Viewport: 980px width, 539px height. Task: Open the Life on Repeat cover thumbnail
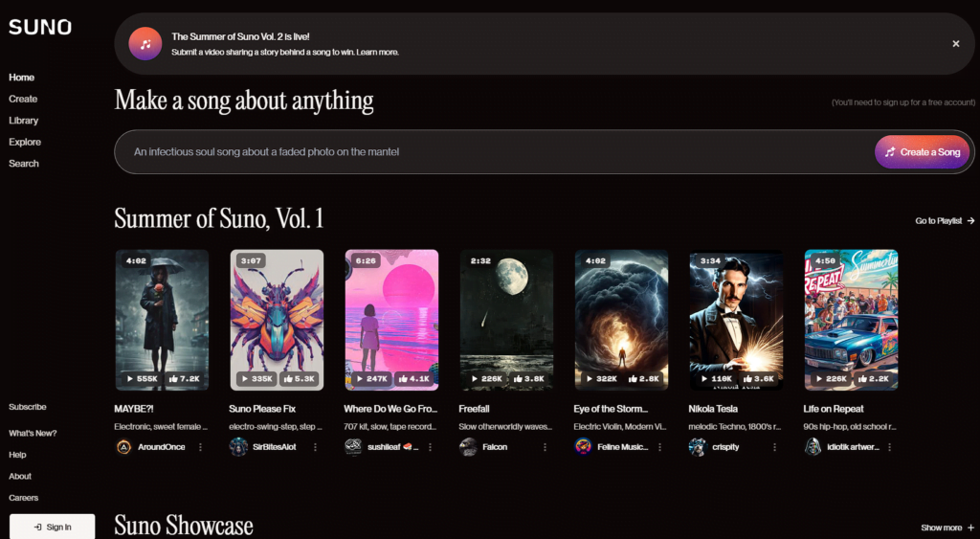[851, 320]
